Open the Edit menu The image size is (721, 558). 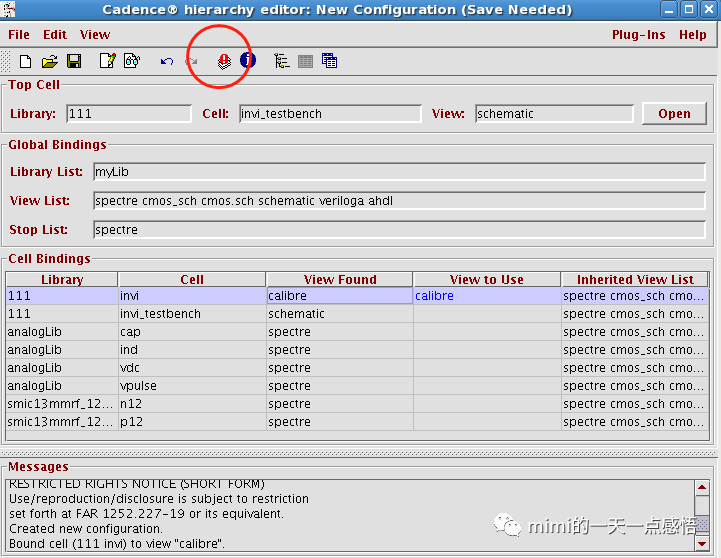(55, 35)
